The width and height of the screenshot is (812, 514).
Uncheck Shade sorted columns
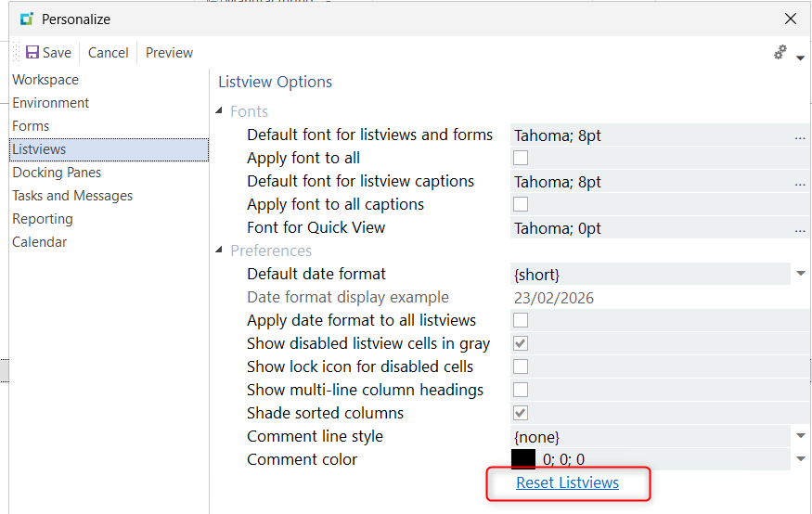(x=521, y=414)
